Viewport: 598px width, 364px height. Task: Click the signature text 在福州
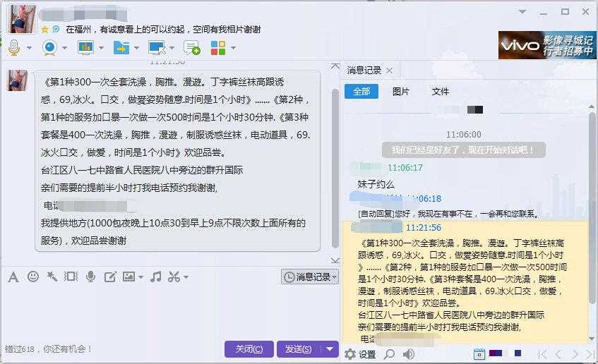point(163,30)
